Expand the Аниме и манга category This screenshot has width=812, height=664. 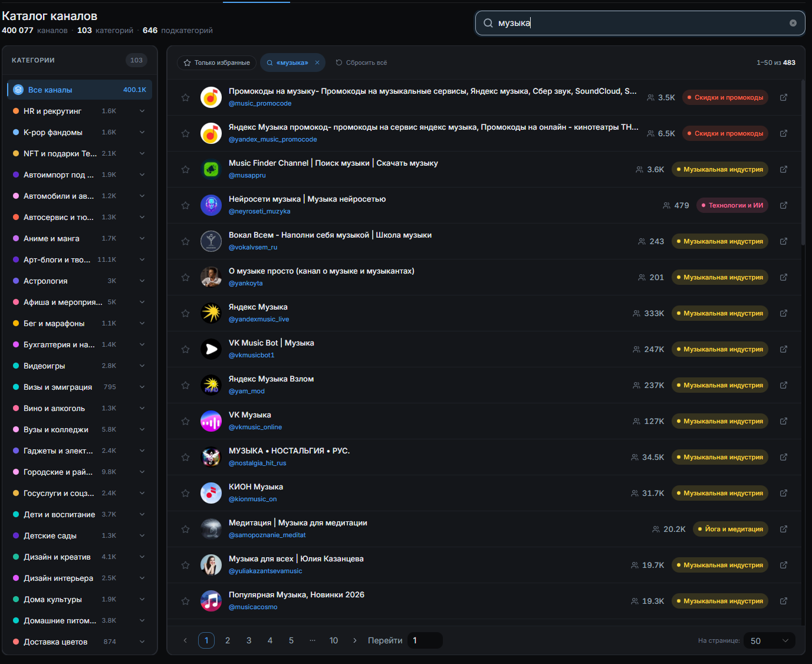tap(142, 238)
